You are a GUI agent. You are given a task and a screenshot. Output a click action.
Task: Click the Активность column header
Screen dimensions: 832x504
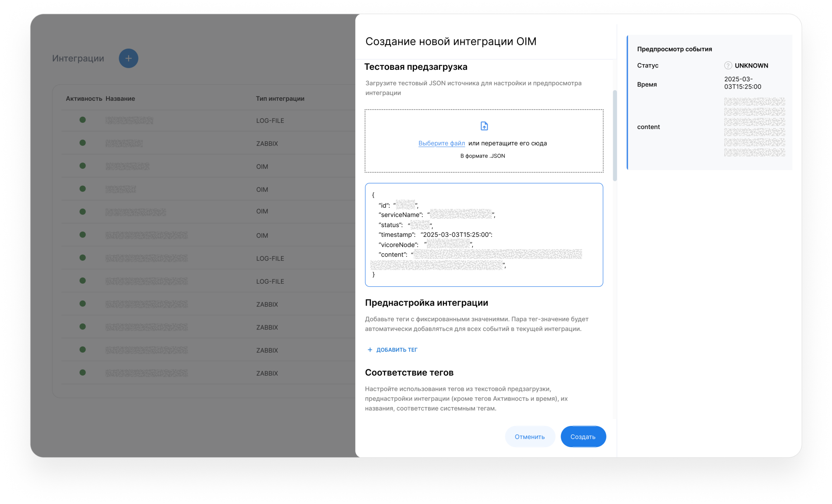84,98
